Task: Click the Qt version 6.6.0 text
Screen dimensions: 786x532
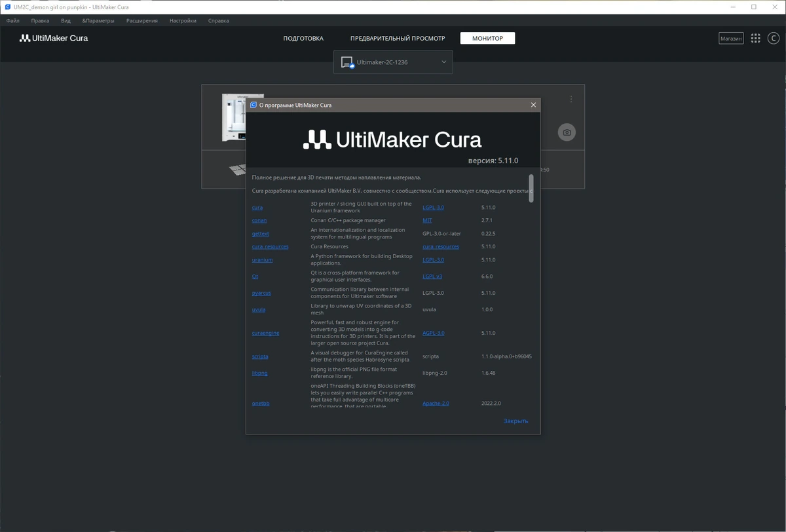Action: point(487,276)
